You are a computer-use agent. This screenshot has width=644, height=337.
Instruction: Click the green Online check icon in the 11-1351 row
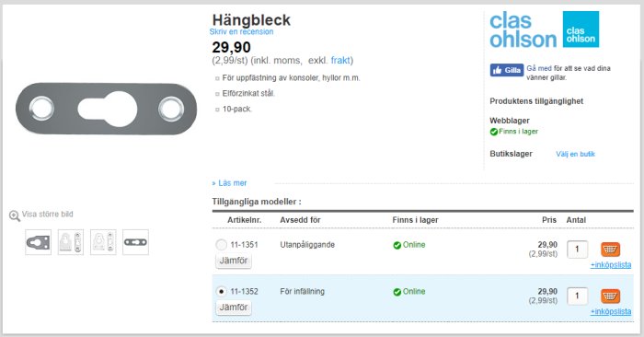pos(397,245)
